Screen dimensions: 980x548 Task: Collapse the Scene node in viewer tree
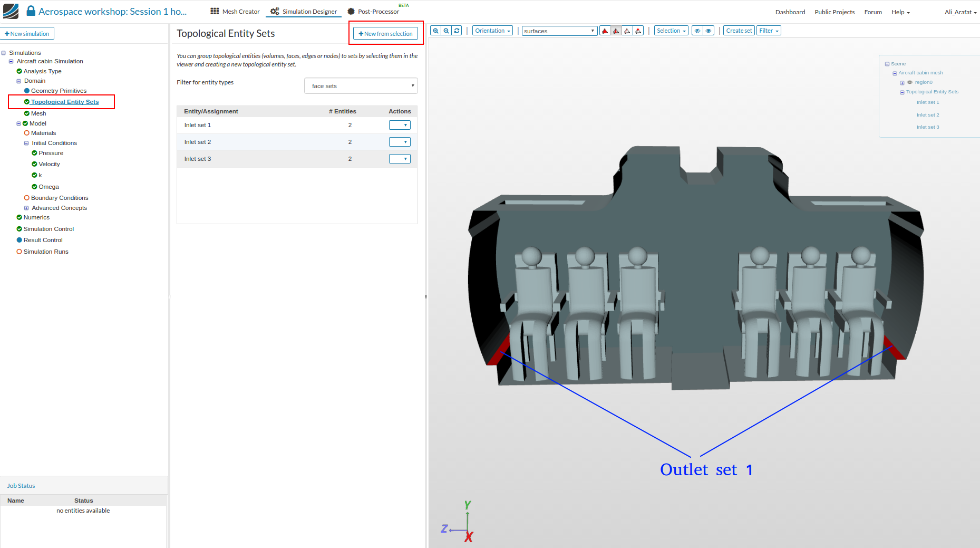[x=887, y=64]
